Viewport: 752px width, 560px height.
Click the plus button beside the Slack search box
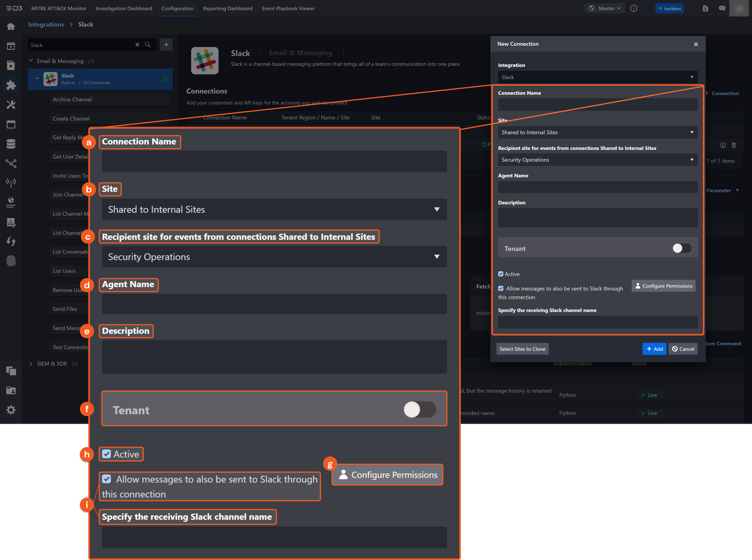pos(166,45)
